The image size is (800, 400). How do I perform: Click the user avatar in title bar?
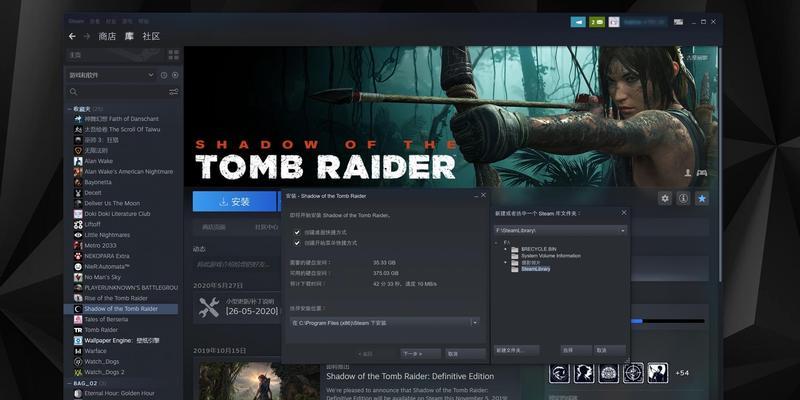point(614,22)
